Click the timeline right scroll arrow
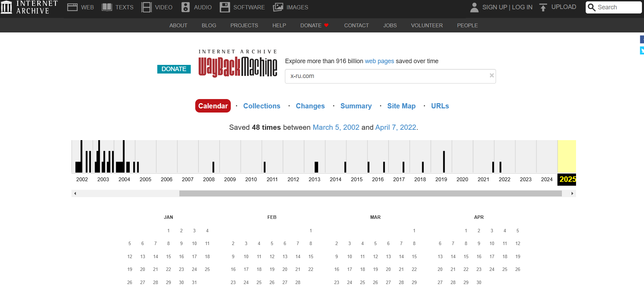This screenshot has height=292, width=644. point(572,194)
